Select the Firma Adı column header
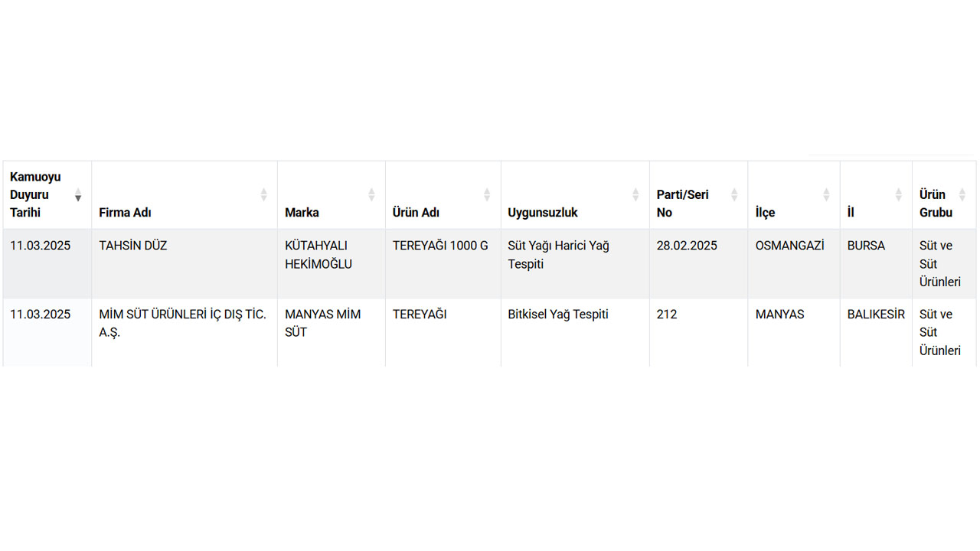The width and height of the screenshot is (980, 551). point(185,195)
